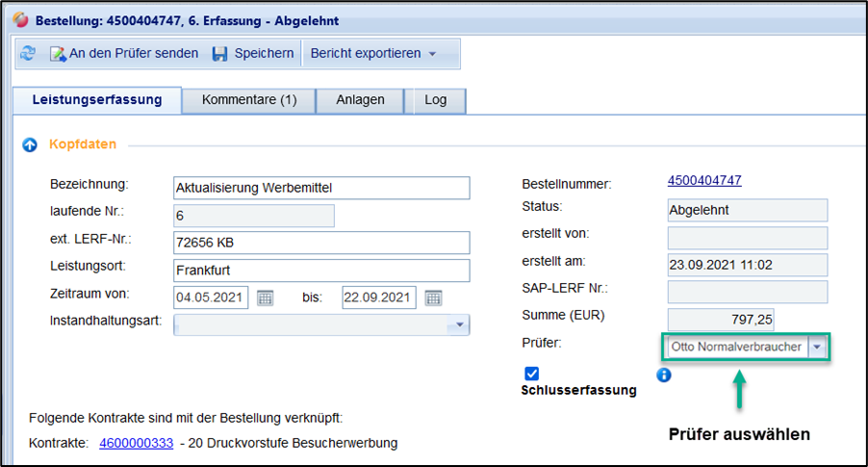This screenshot has width=868, height=467.
Task: Open calendar picker for 'Zeitraum von' date
Action: click(x=265, y=298)
